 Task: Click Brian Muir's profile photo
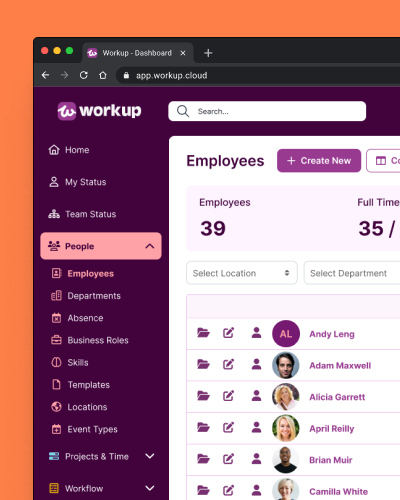[286, 460]
